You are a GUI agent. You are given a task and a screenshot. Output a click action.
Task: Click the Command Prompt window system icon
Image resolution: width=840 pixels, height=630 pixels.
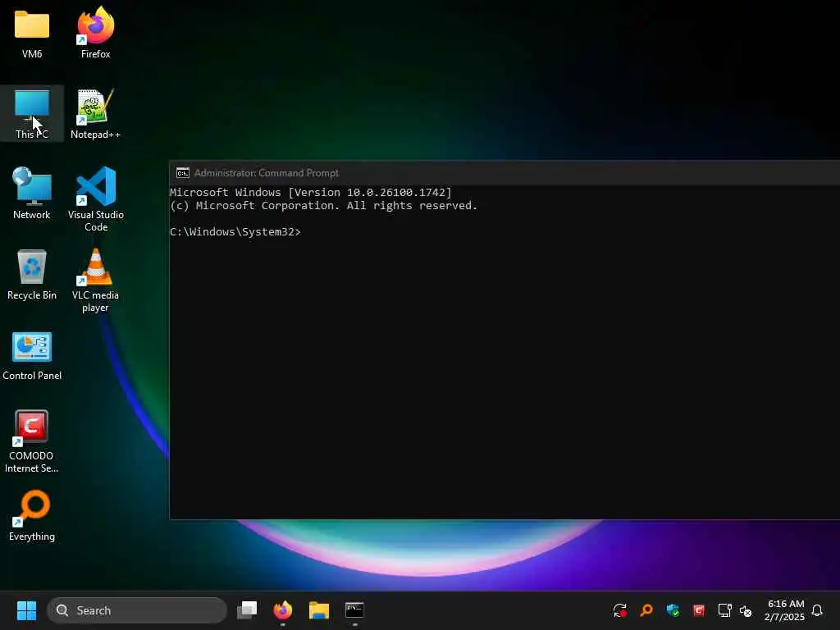click(x=183, y=173)
